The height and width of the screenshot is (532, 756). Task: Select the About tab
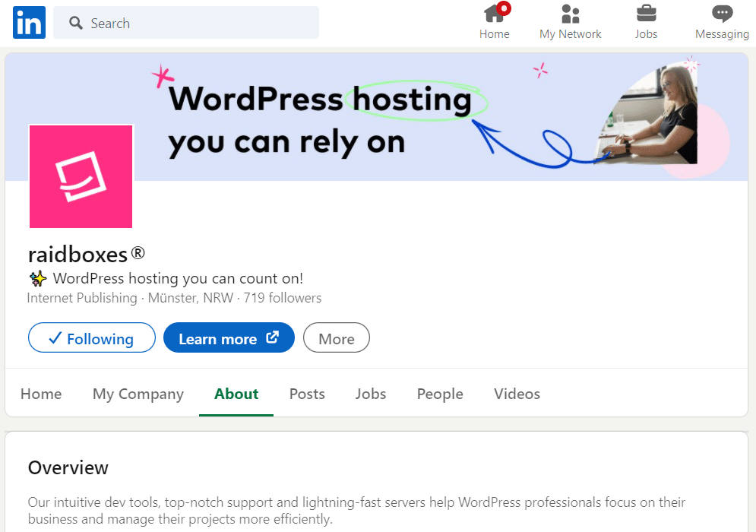[x=236, y=394]
